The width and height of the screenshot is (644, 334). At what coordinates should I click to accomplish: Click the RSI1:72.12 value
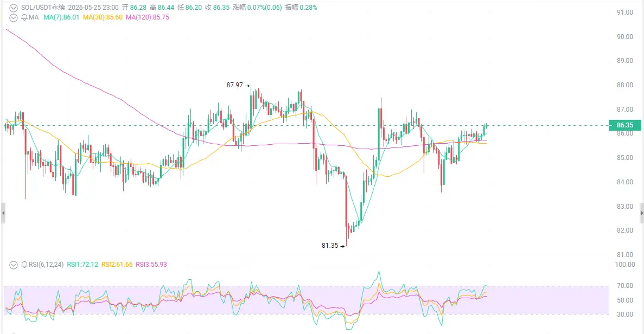point(82,265)
